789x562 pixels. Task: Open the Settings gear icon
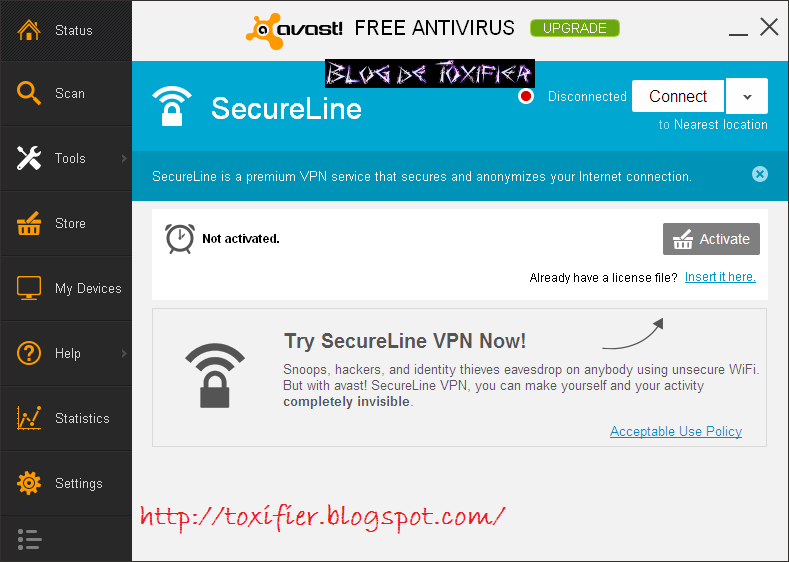[29, 483]
